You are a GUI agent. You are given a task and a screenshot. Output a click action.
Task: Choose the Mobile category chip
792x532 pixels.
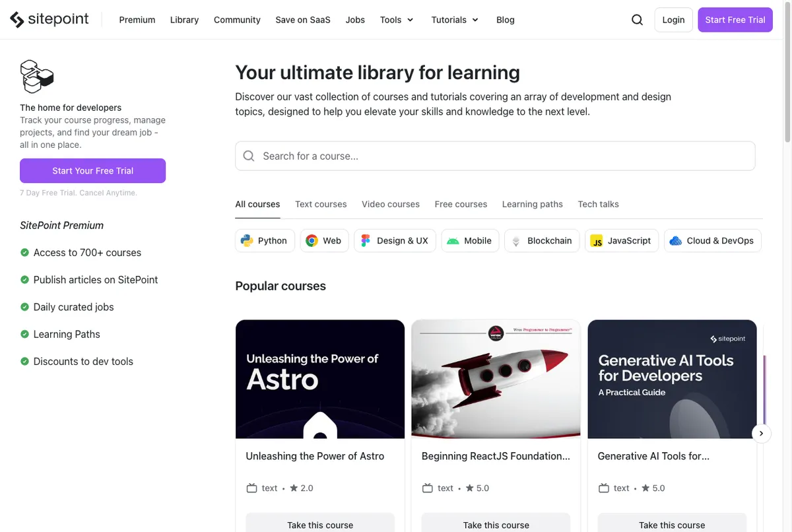tap(470, 241)
